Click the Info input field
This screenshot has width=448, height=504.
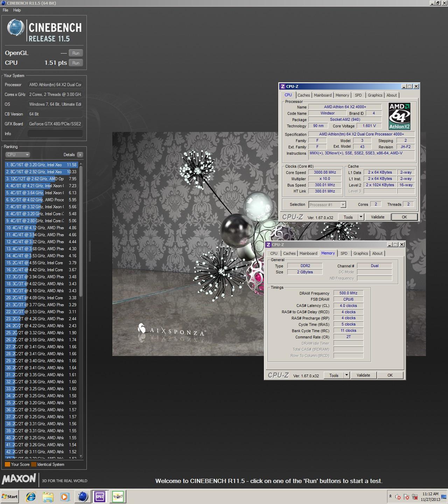55,134
